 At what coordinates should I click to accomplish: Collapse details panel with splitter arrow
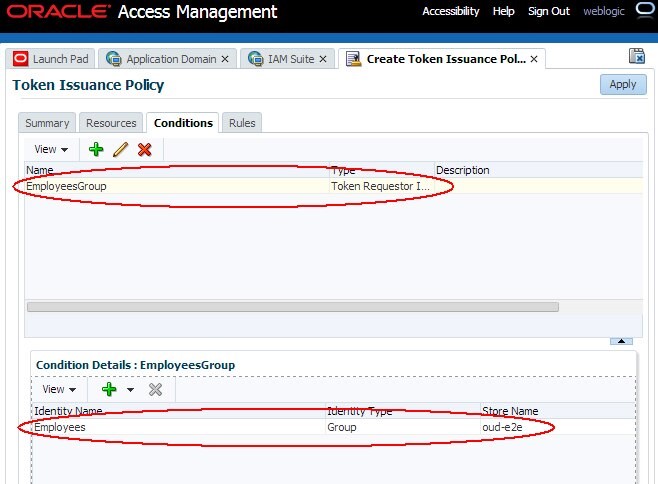point(621,341)
